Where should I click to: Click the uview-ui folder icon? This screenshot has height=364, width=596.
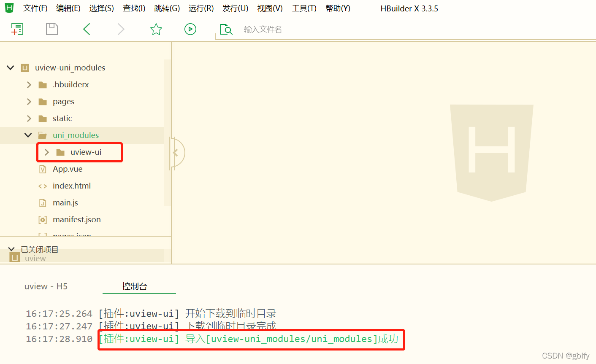pos(60,152)
